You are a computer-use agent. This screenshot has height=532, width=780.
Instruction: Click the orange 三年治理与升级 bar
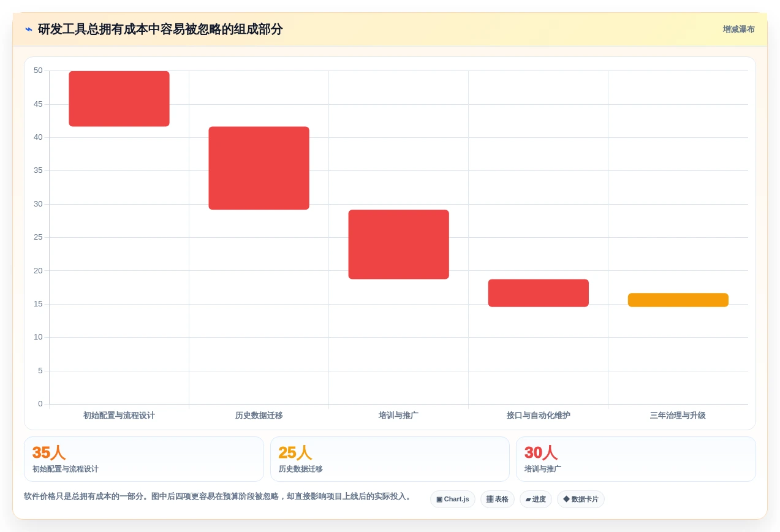click(678, 300)
